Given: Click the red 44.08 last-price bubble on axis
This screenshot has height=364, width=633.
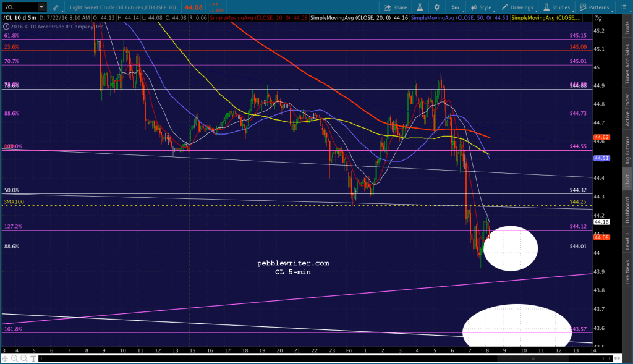Looking at the screenshot, I should tap(601, 237).
